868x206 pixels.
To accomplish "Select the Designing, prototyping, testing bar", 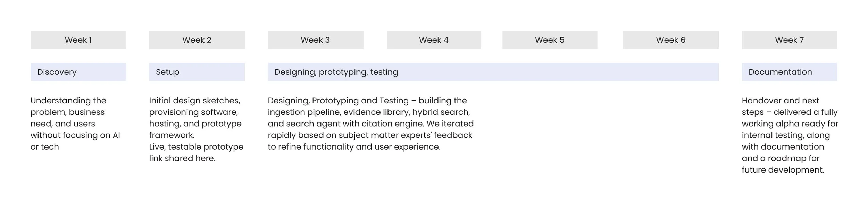I will (x=493, y=72).
